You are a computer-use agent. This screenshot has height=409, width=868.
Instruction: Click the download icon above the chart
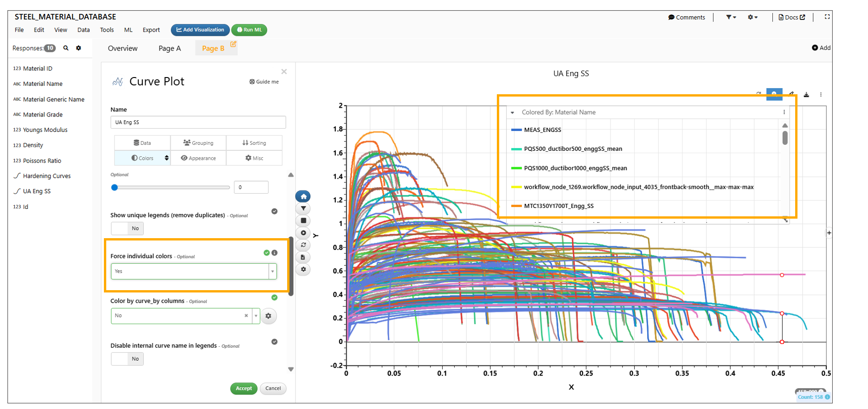pyautogui.click(x=806, y=95)
